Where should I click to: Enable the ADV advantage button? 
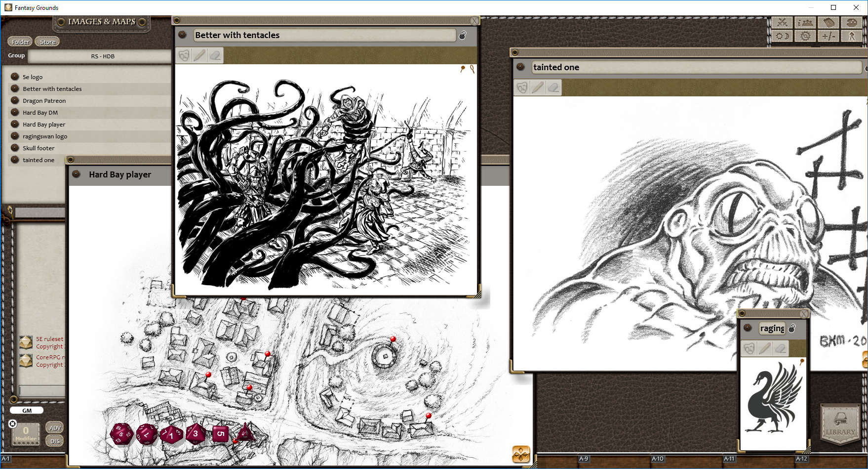pos(54,427)
